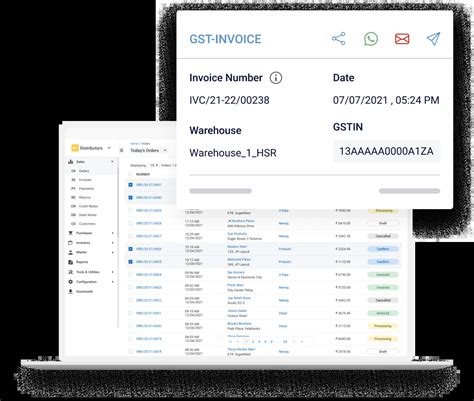Open Payments under Sales in sidebar
This screenshot has width=474, height=401.
tap(86, 189)
